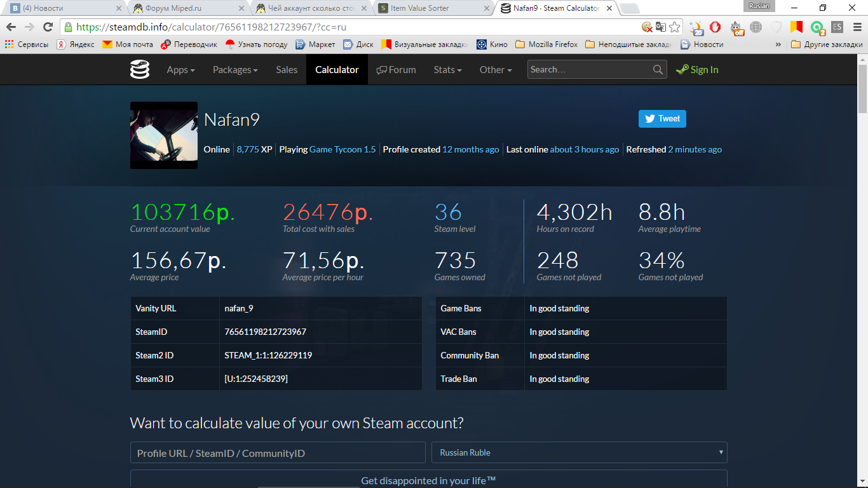The height and width of the screenshot is (488, 868).
Task: Open the moon extension with badge 20
Action: [x=697, y=27]
